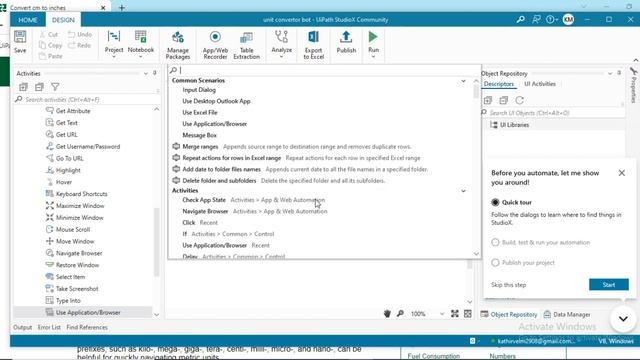This screenshot has width=640, height=360.
Task: Save the project with Save icon
Action: click(x=20, y=42)
